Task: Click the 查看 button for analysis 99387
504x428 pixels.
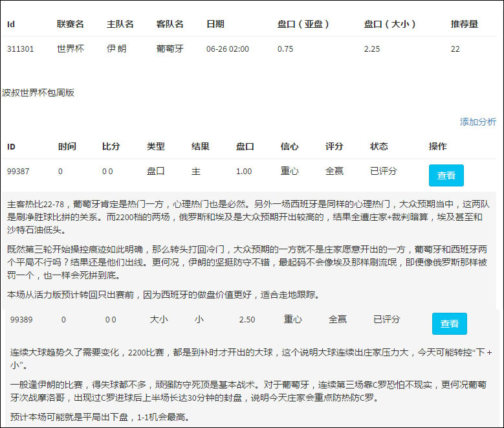Action: tap(446, 175)
